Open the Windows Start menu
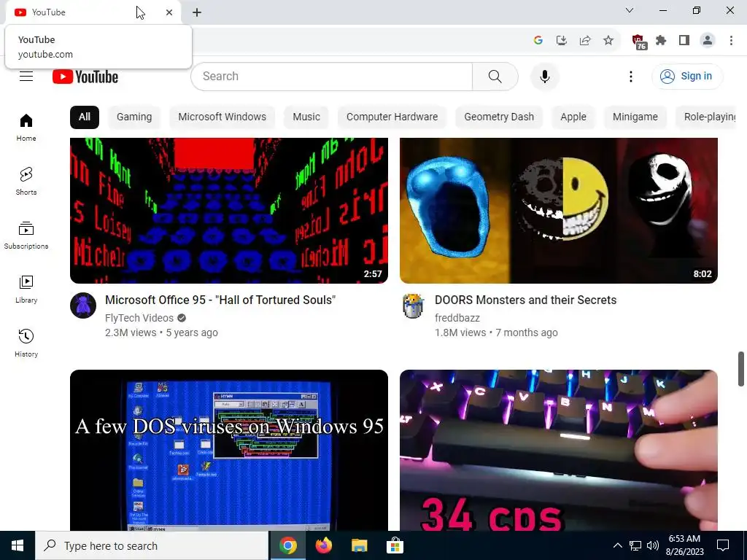Image resolution: width=747 pixels, height=560 pixels. [x=18, y=545]
